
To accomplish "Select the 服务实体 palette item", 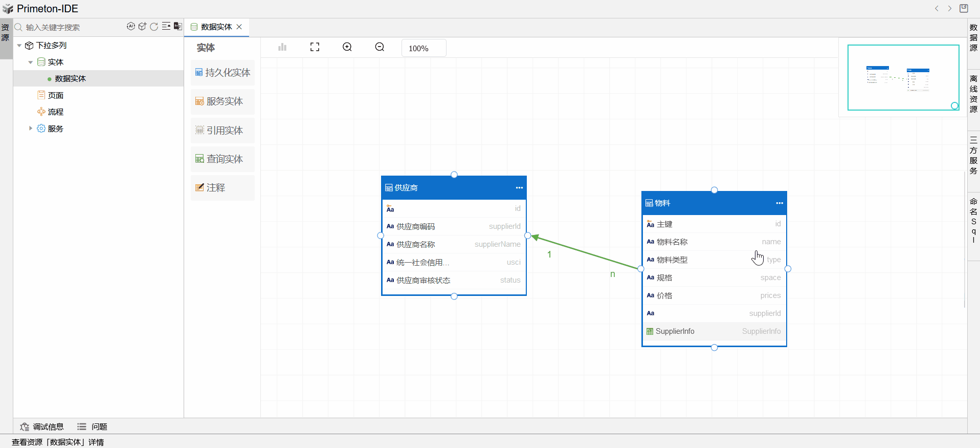I will pos(222,101).
